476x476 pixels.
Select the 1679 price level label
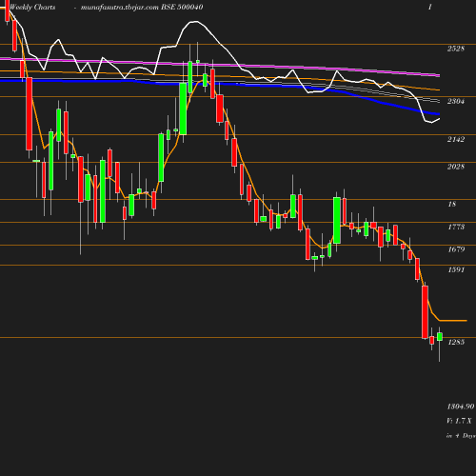click(456, 249)
